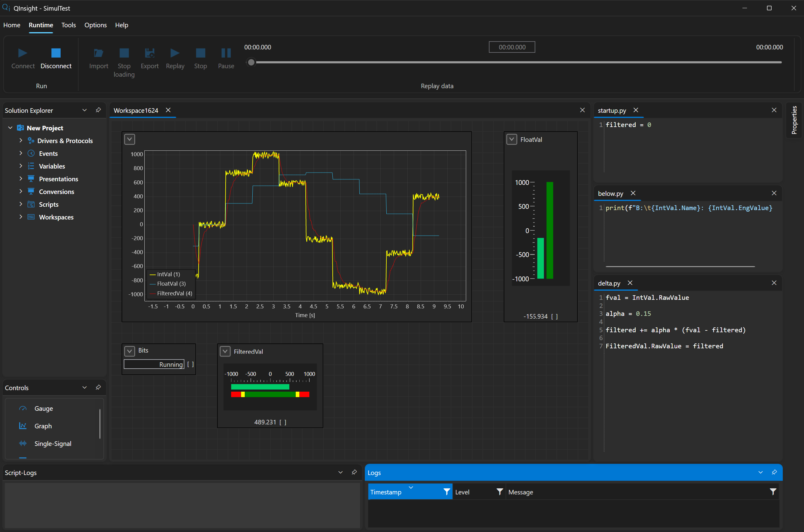804x532 pixels.
Task: Click the replay time input box
Action: (512, 47)
